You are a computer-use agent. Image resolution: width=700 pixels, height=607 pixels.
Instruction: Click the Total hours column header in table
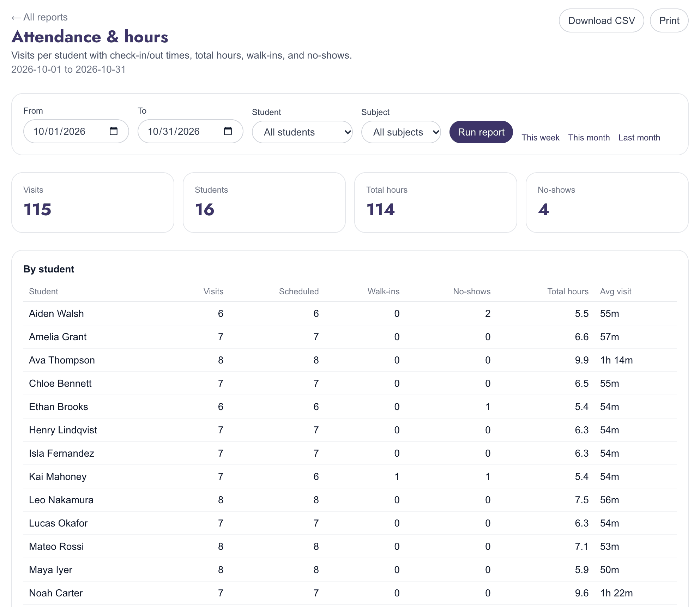point(568,292)
